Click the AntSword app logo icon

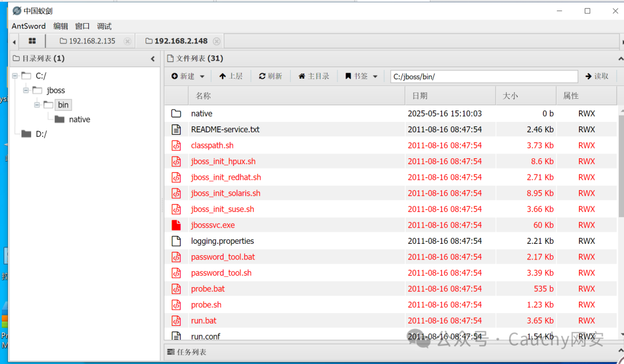click(17, 11)
